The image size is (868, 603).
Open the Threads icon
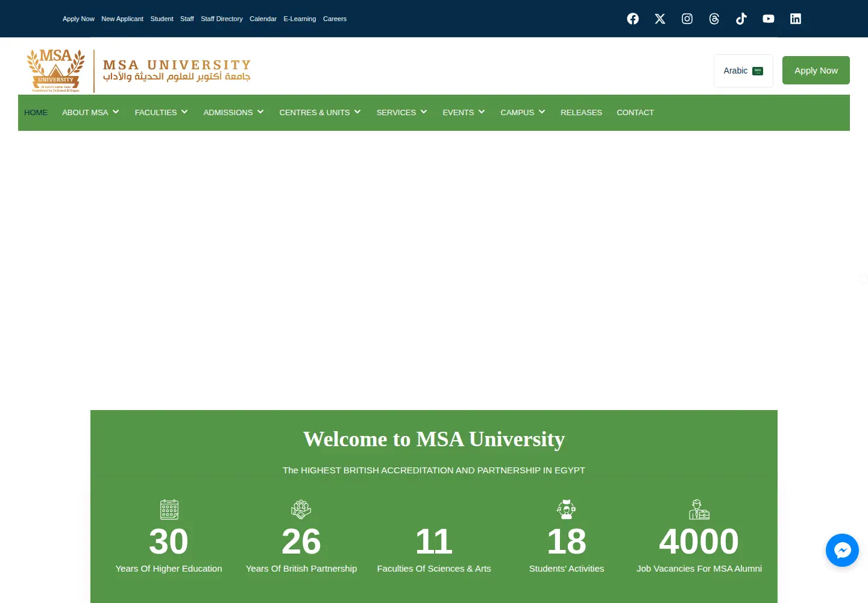(714, 19)
